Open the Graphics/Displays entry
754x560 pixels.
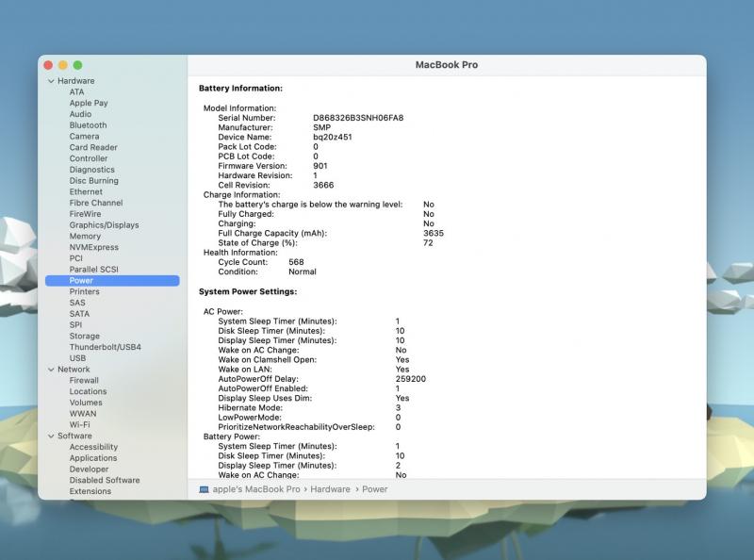[104, 225]
